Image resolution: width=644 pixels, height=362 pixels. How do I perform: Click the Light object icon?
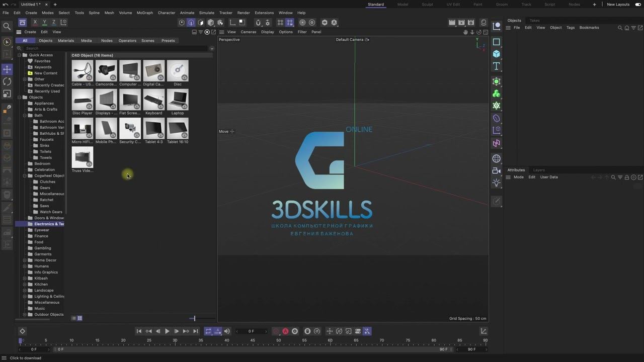click(497, 183)
